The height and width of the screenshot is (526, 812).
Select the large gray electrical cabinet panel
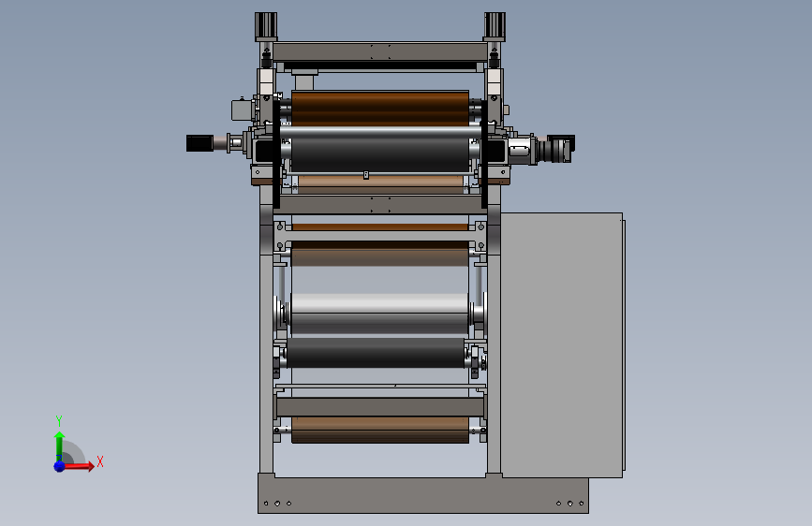(x=562, y=344)
